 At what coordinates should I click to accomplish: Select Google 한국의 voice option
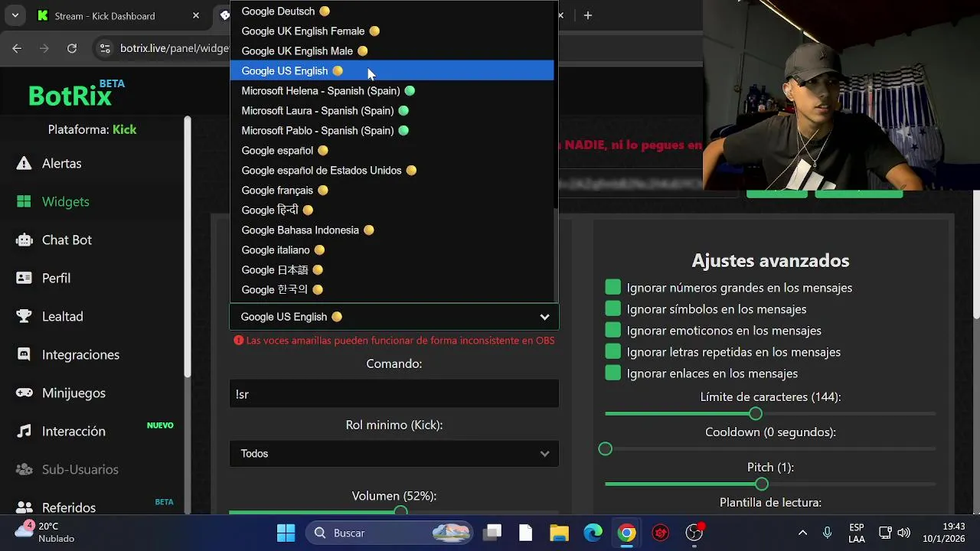point(391,290)
